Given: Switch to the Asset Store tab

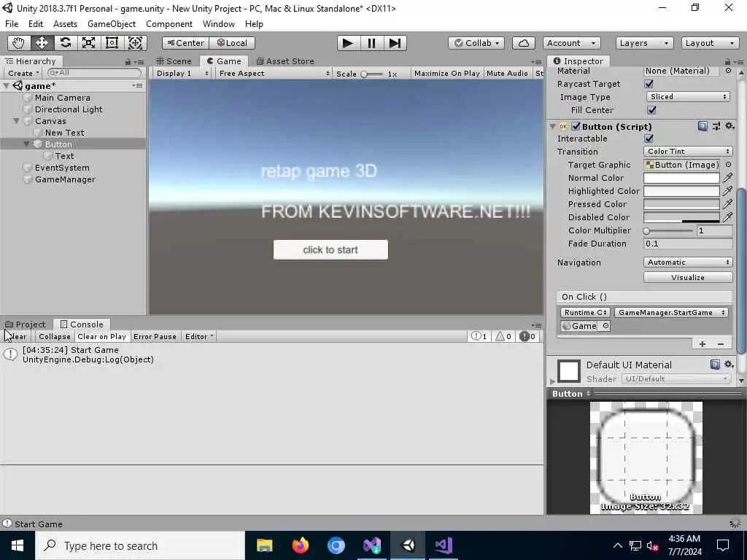Looking at the screenshot, I should (285, 61).
